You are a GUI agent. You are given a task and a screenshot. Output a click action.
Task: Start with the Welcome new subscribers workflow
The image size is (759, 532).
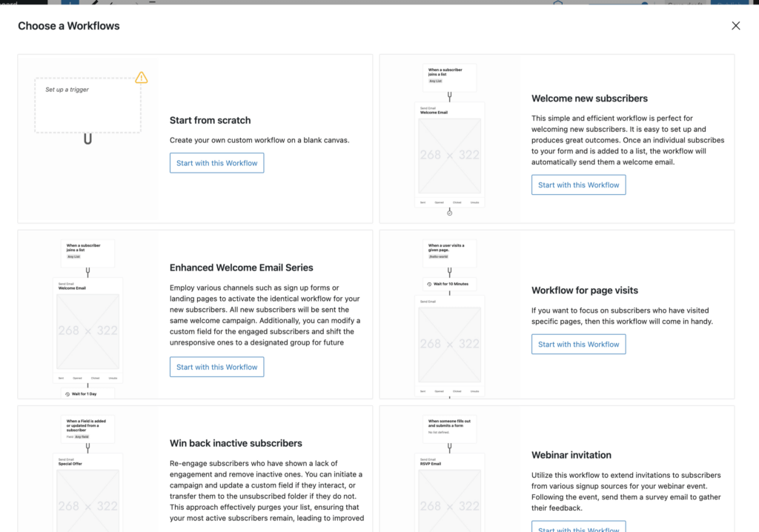(578, 185)
